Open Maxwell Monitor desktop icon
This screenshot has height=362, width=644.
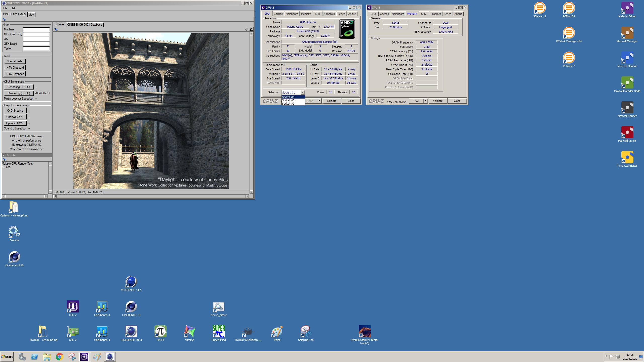point(627,60)
